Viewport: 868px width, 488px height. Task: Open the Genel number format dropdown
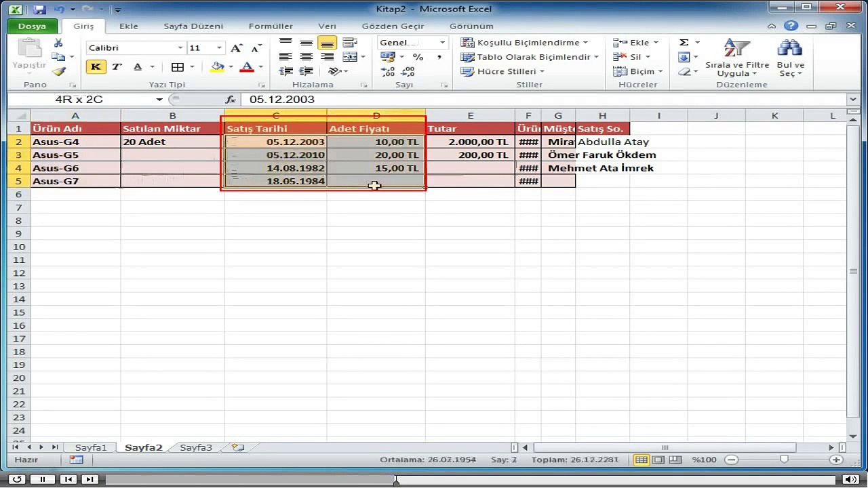[442, 43]
